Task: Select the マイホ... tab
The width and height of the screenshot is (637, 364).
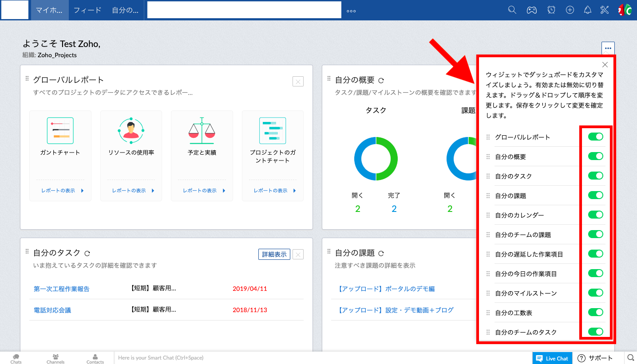Action: pyautogui.click(x=50, y=10)
